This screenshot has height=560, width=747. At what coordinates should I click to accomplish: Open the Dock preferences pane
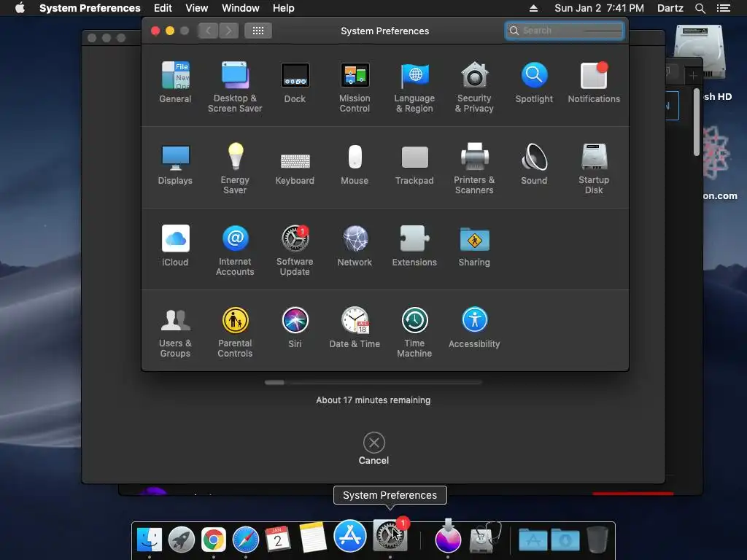point(295,82)
